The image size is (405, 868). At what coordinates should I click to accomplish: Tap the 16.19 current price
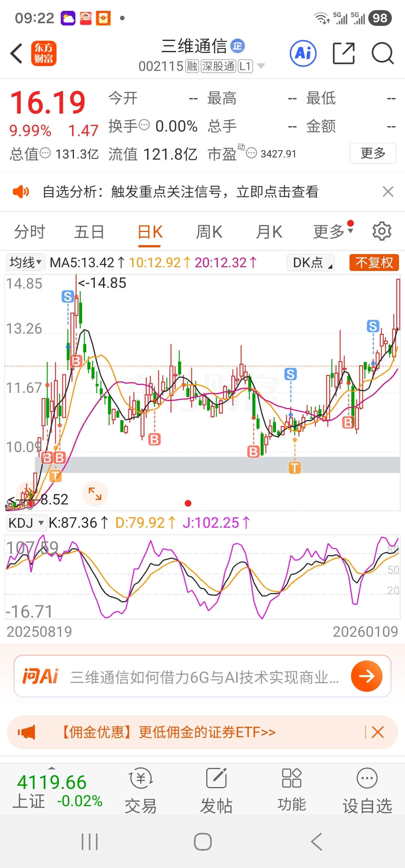(48, 102)
